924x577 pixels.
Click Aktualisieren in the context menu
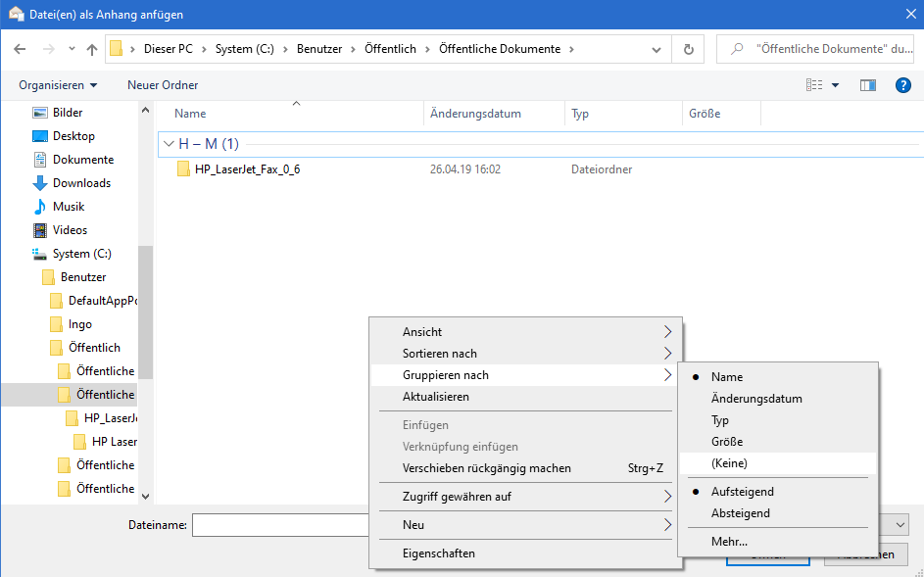coord(436,397)
